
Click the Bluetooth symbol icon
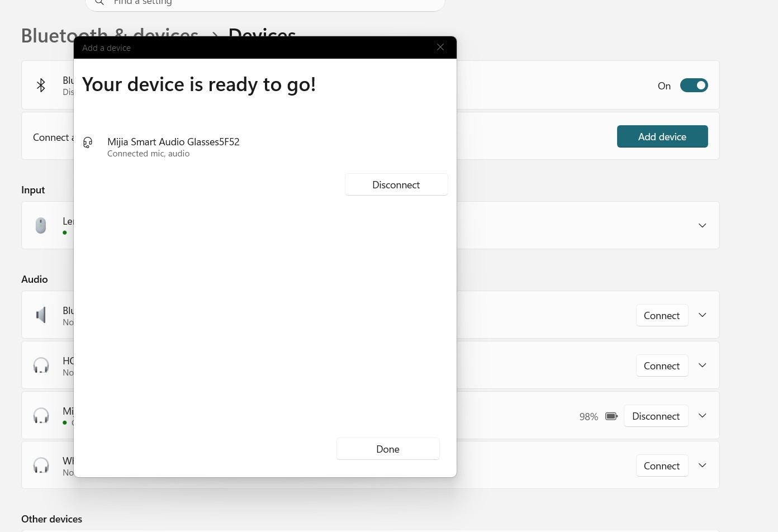41,85
